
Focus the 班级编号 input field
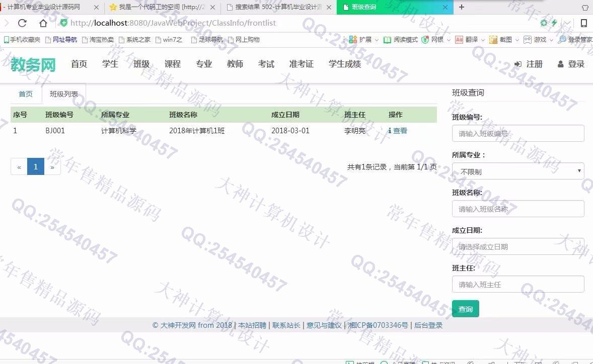518,133
